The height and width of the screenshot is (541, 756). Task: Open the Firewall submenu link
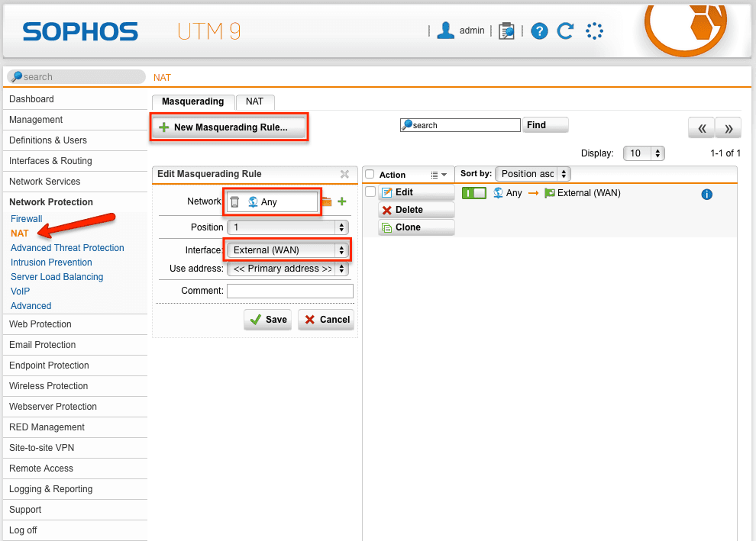coord(27,219)
